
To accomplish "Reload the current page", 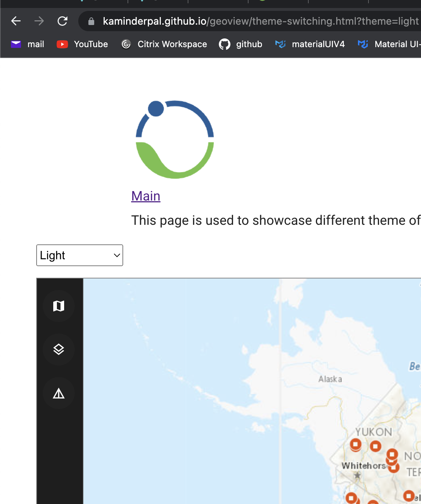I will tap(62, 21).
